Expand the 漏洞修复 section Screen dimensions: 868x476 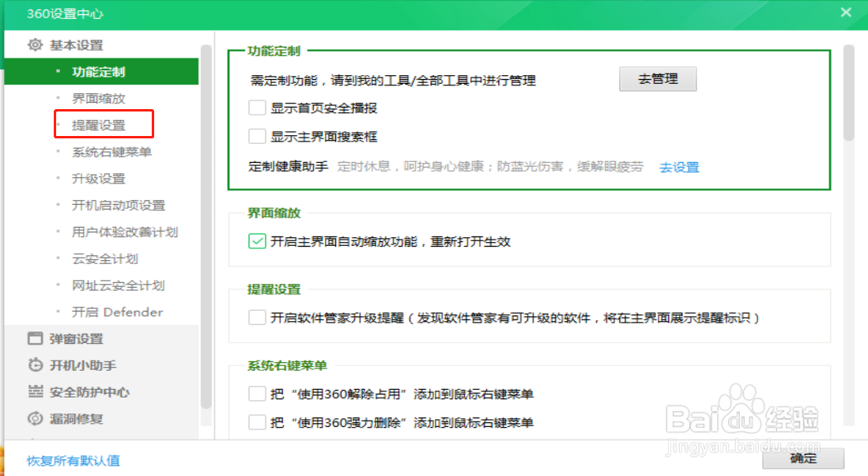[77, 418]
